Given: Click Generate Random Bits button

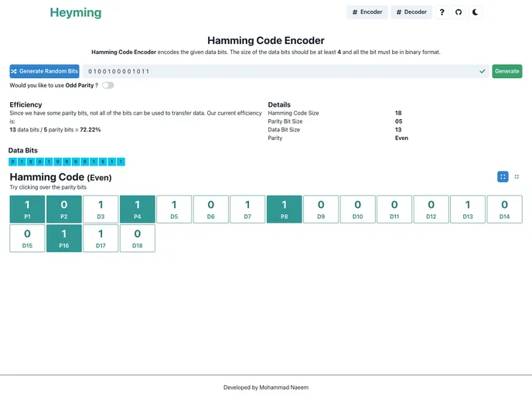Looking at the screenshot, I should coord(44,71).
